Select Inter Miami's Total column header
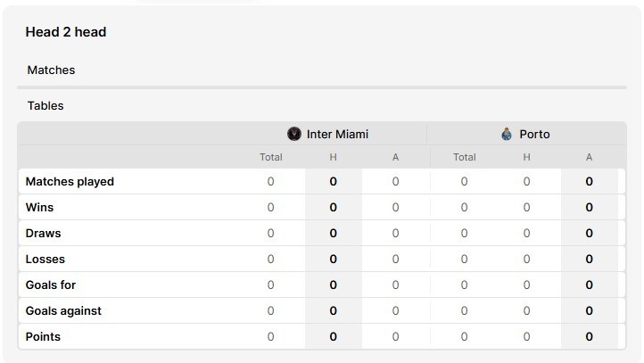This screenshot has height=363, width=644. [271, 157]
